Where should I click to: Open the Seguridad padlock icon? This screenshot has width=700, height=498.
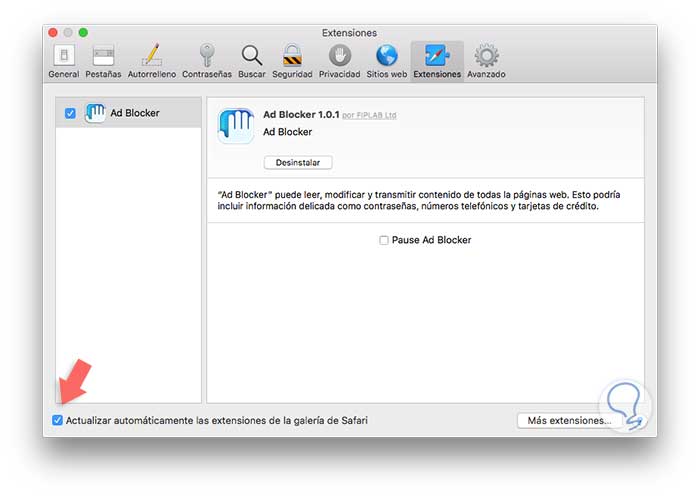(292, 55)
